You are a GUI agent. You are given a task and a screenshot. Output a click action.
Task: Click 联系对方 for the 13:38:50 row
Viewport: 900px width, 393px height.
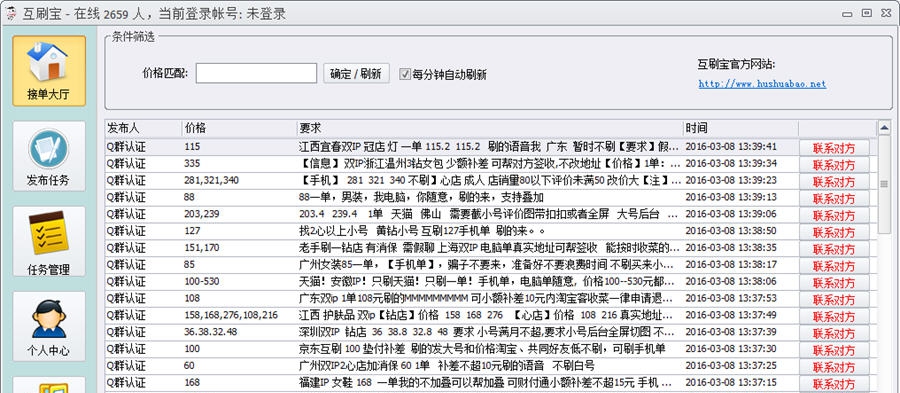(x=834, y=232)
